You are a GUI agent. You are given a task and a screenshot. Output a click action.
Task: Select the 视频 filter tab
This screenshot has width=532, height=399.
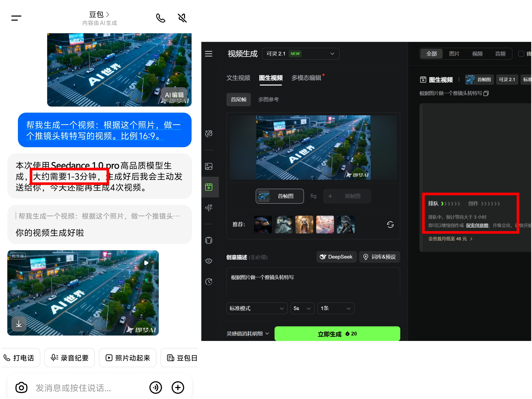[x=477, y=54]
